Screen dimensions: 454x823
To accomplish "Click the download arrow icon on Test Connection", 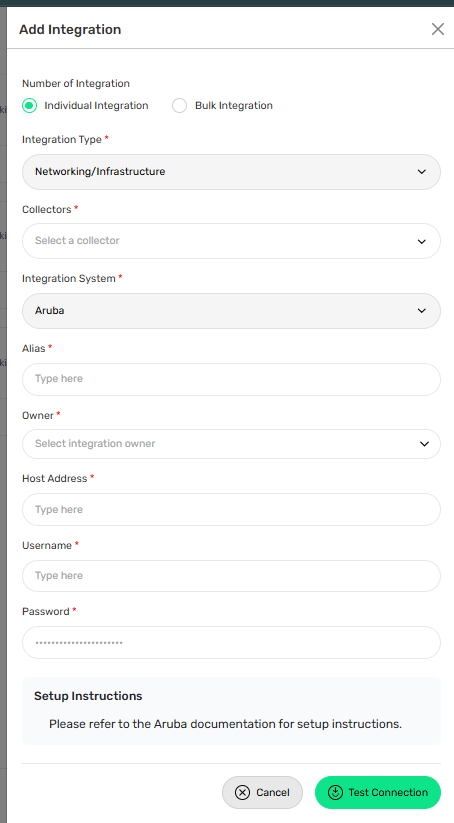I will click(335, 792).
